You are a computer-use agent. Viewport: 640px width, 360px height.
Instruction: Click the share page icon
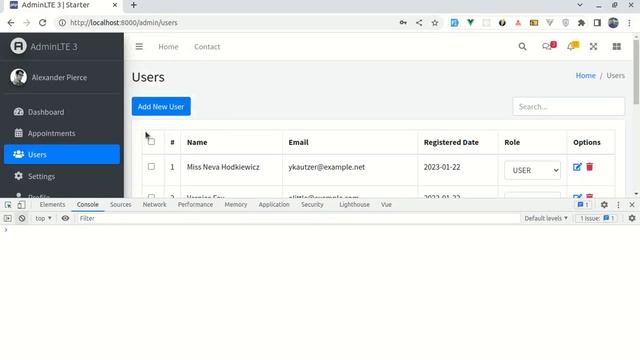[419, 23]
